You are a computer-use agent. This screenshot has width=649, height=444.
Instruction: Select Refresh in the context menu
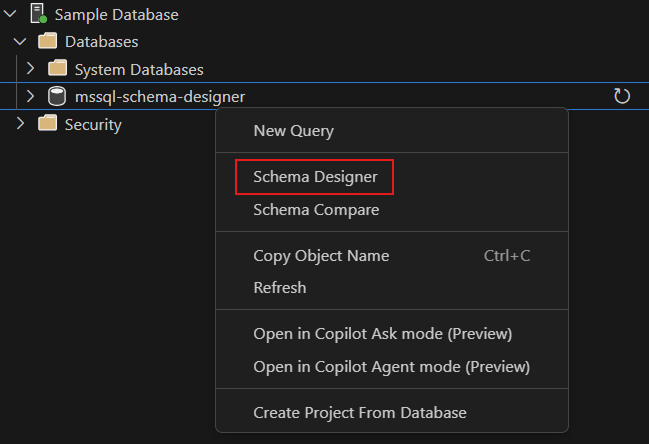[x=280, y=287]
